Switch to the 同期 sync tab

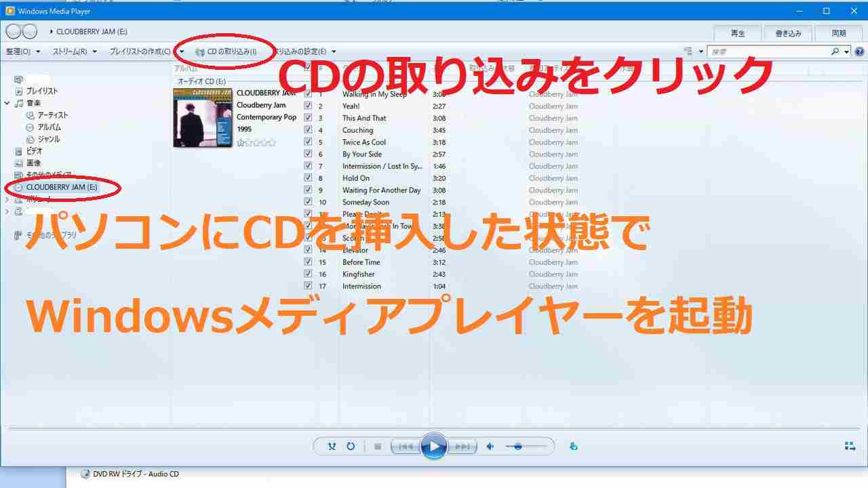tap(839, 33)
